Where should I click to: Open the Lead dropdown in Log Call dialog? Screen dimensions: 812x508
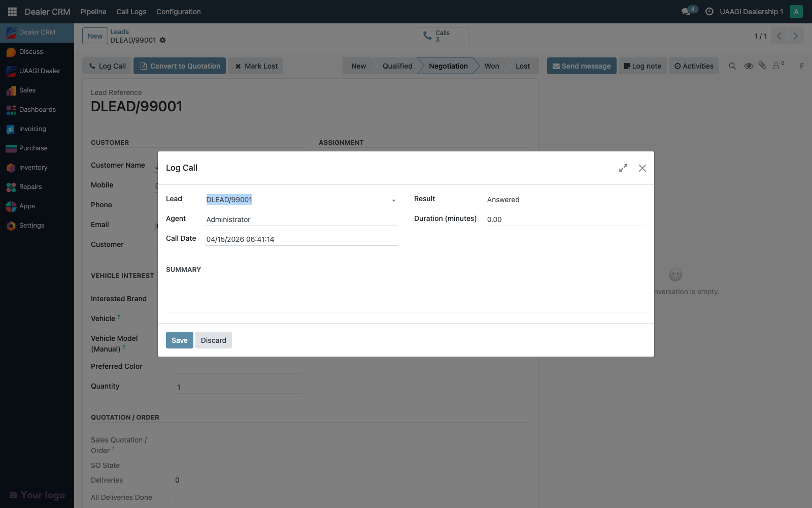pos(393,200)
